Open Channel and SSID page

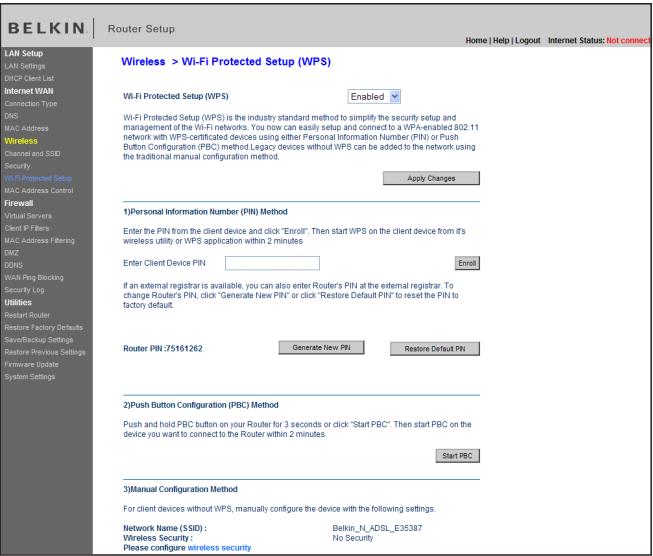click(x=33, y=153)
